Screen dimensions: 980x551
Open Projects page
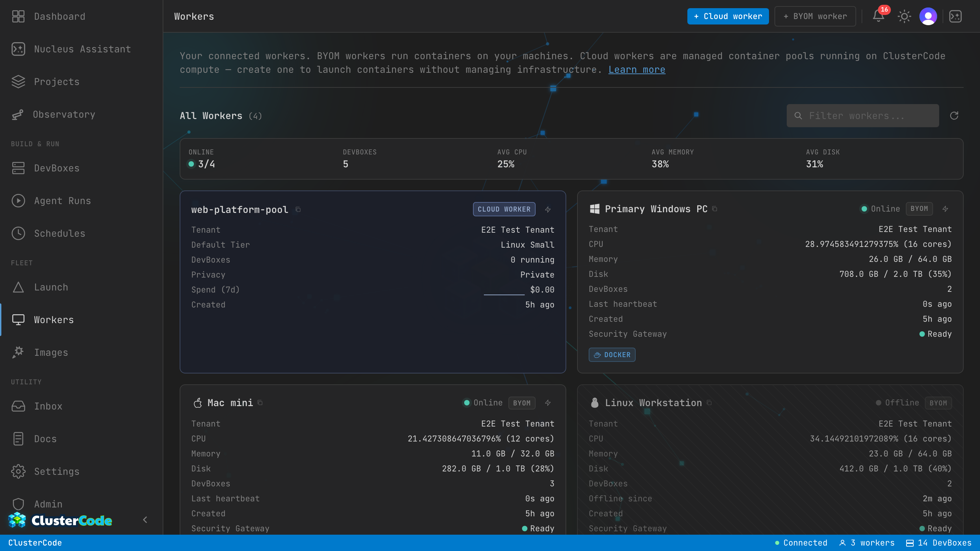pos(81,82)
